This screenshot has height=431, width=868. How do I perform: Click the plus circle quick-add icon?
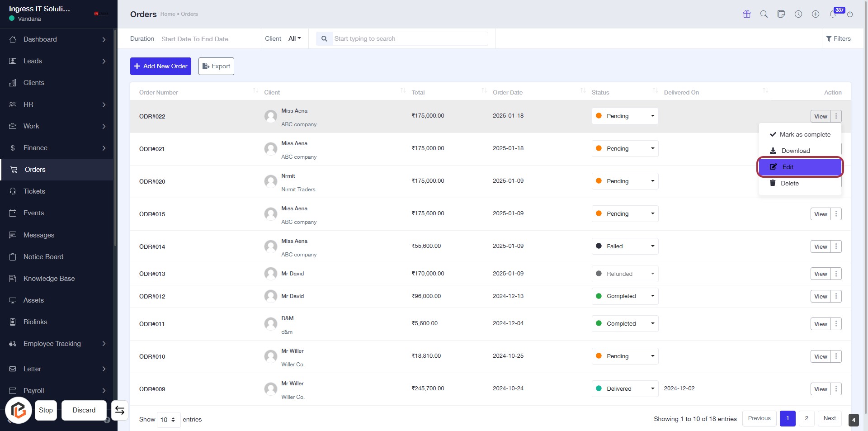coord(816,14)
